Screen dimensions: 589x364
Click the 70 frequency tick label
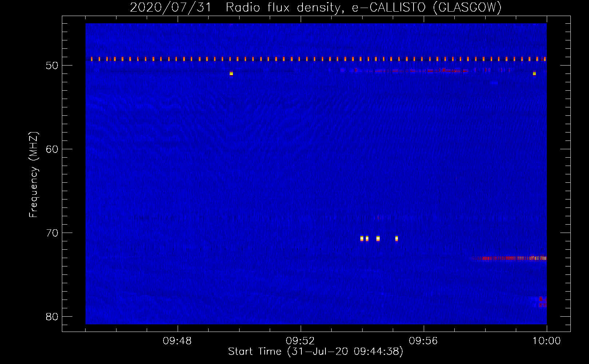click(x=52, y=233)
